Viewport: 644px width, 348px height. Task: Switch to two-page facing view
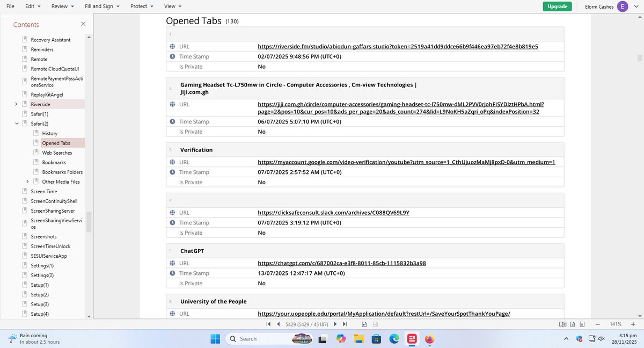click(x=563, y=324)
